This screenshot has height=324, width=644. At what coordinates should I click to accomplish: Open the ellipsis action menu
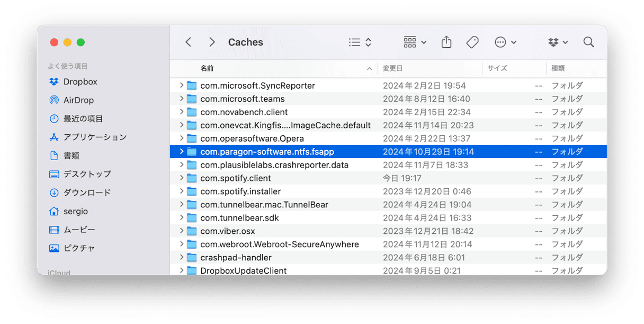505,42
